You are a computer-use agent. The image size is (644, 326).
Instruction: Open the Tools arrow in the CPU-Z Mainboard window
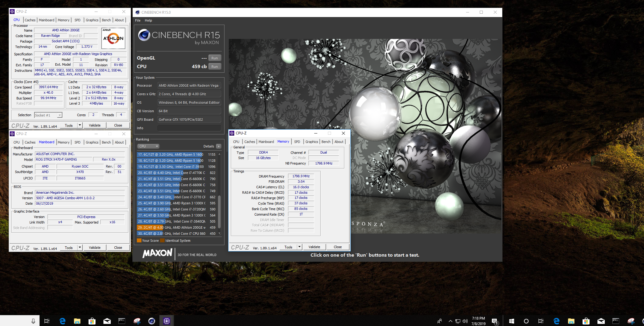click(80, 248)
